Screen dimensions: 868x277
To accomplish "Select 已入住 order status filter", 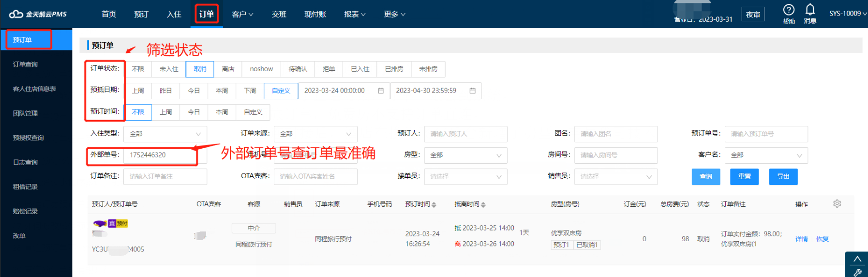I will click(360, 69).
